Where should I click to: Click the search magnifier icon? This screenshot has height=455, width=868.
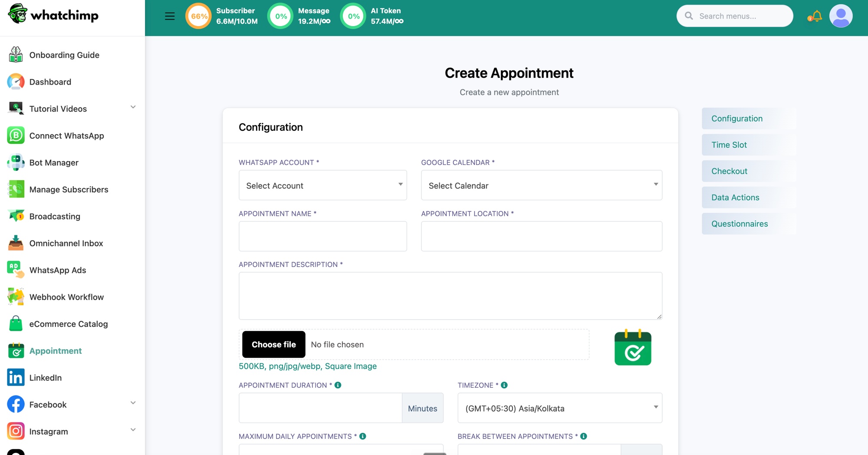point(689,16)
